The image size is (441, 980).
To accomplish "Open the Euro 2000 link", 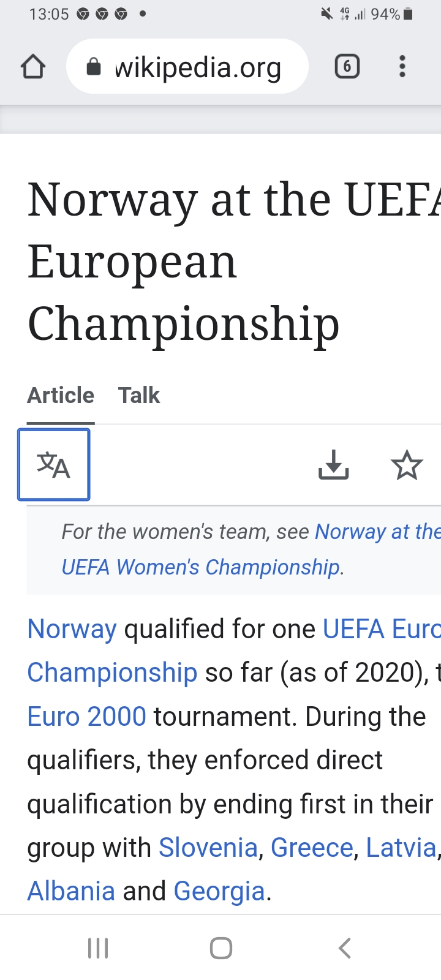I will tap(86, 716).
